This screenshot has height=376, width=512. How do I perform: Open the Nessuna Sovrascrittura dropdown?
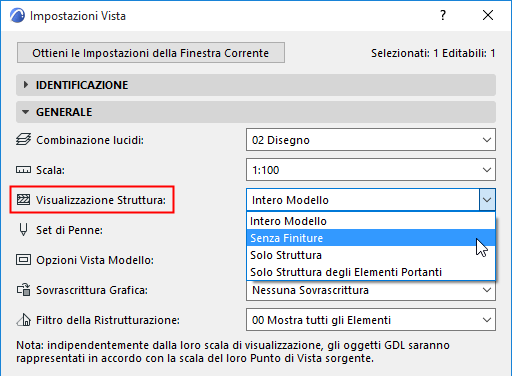371,290
